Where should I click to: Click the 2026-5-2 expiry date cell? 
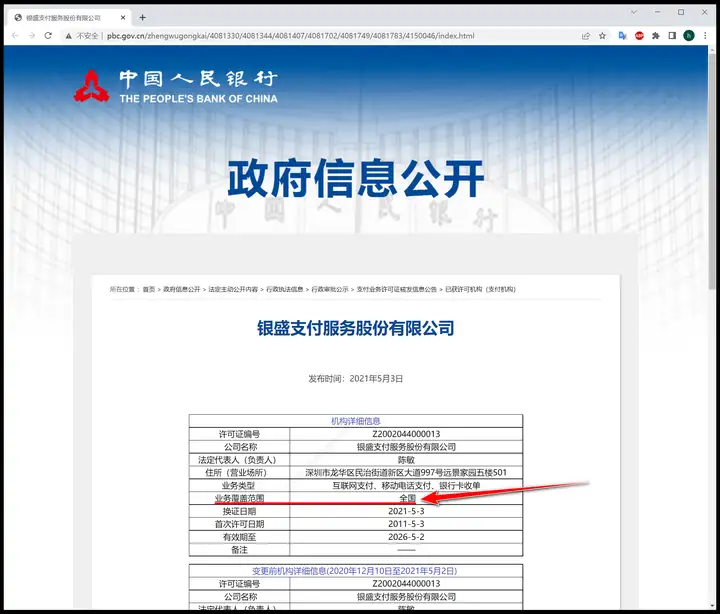(x=406, y=537)
